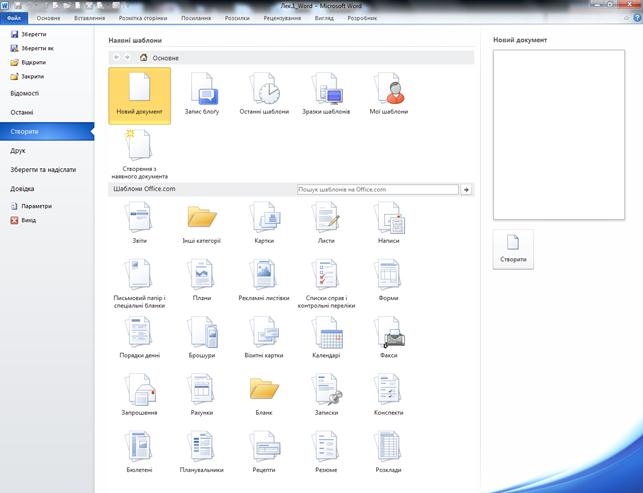Click Зберегти як in the File menu
Image resolution: width=643 pixels, height=493 pixels.
tap(32, 48)
